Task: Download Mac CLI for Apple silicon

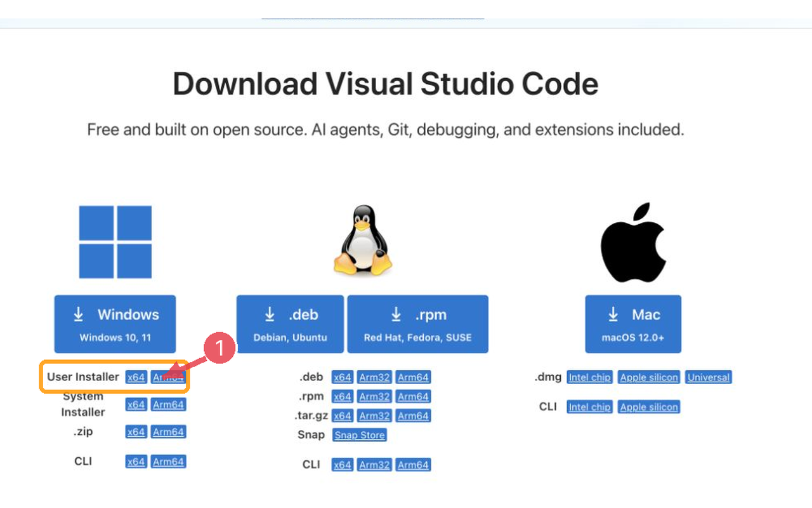Action: click(650, 407)
